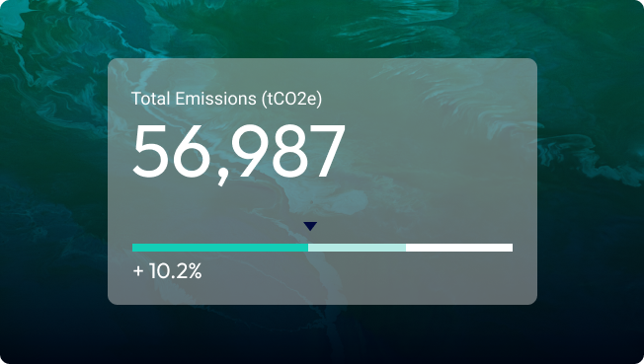Click where teal meets mint on the bar
Screen dimensions: 644x364
click(x=308, y=248)
